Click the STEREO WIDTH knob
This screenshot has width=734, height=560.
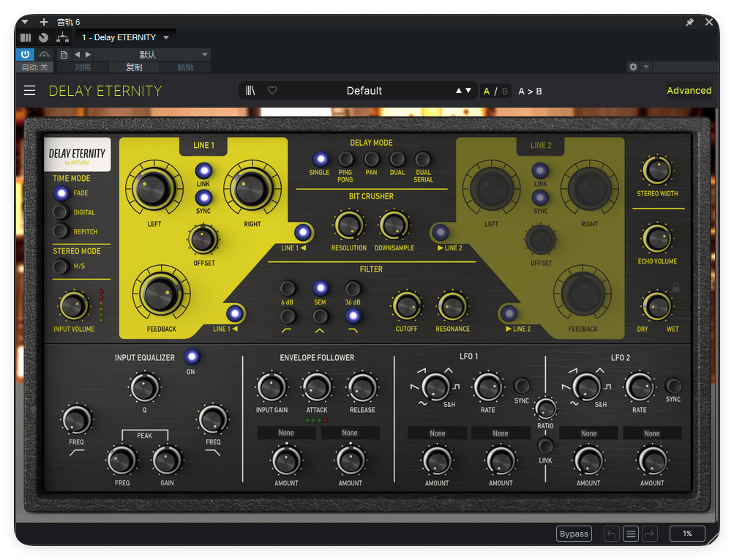657,171
